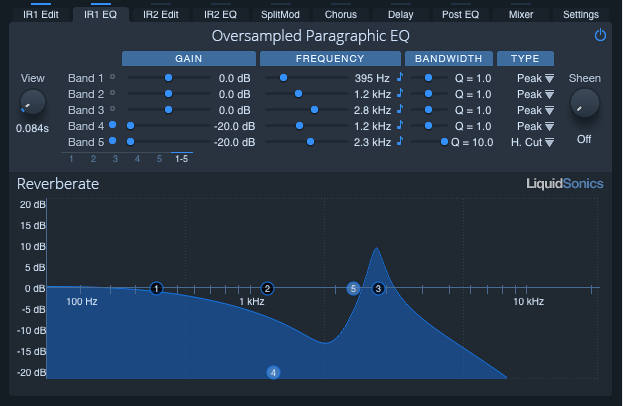623x406 pixels.
Task: Click Band 1 gain value 0.0 dB
Action: (x=234, y=78)
